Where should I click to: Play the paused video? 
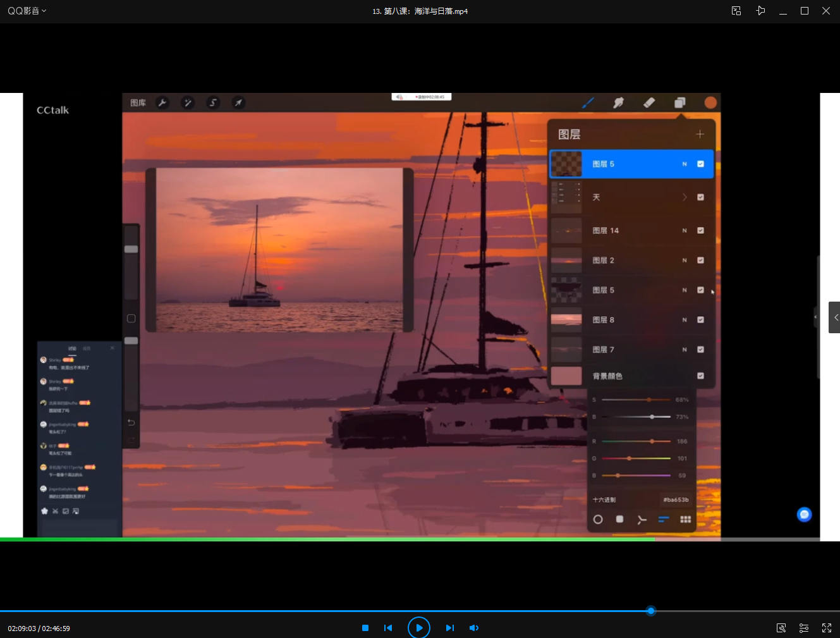(418, 628)
